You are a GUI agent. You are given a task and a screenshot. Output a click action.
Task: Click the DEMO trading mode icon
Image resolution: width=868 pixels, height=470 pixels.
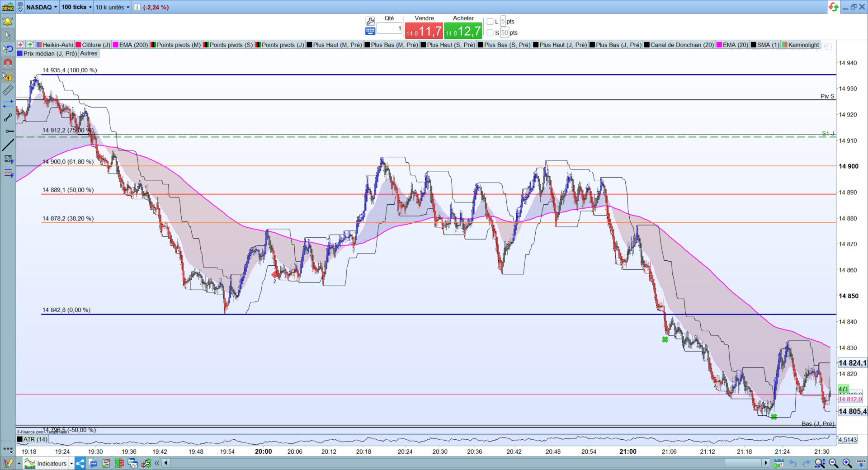click(x=8, y=7)
